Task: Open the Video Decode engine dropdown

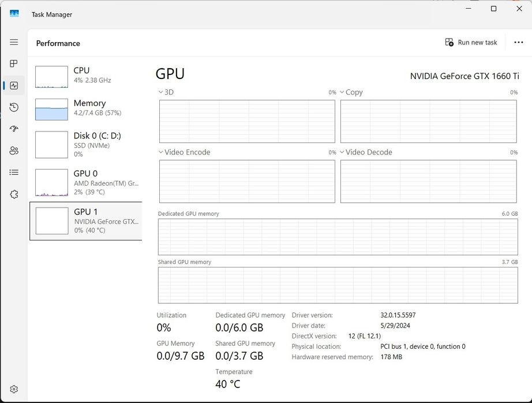Action: (366, 152)
